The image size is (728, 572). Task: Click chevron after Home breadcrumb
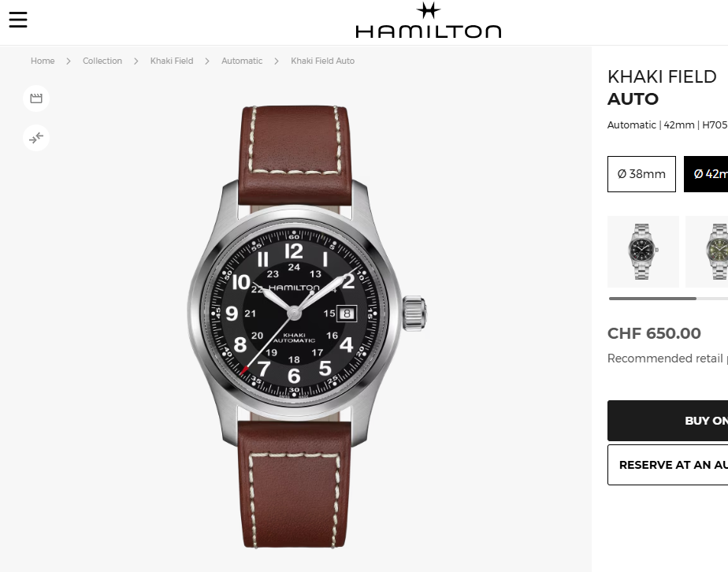click(69, 61)
